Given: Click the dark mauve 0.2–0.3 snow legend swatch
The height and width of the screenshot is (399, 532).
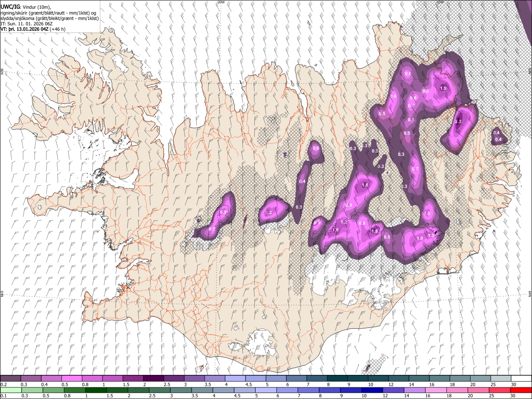Looking at the screenshot, I should [10, 378].
